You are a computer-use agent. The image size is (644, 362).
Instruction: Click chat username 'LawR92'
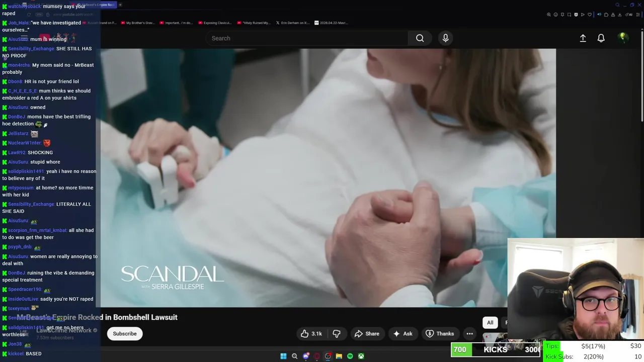point(17,152)
